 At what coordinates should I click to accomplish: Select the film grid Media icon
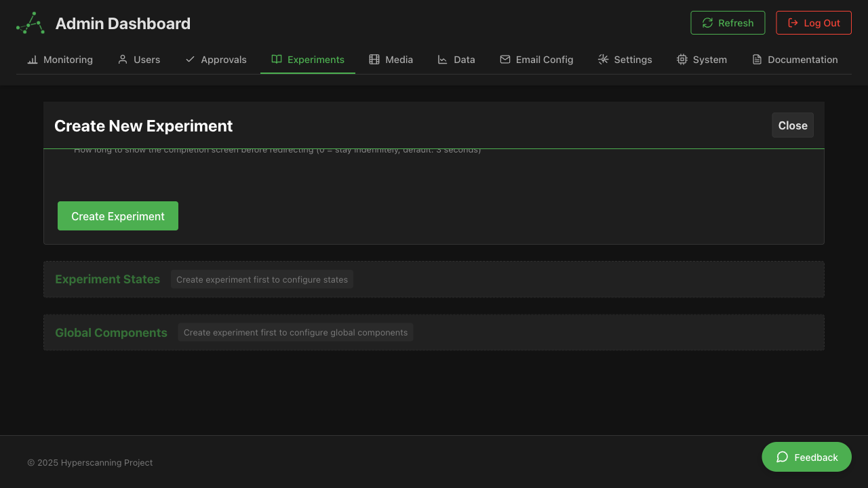tap(374, 60)
